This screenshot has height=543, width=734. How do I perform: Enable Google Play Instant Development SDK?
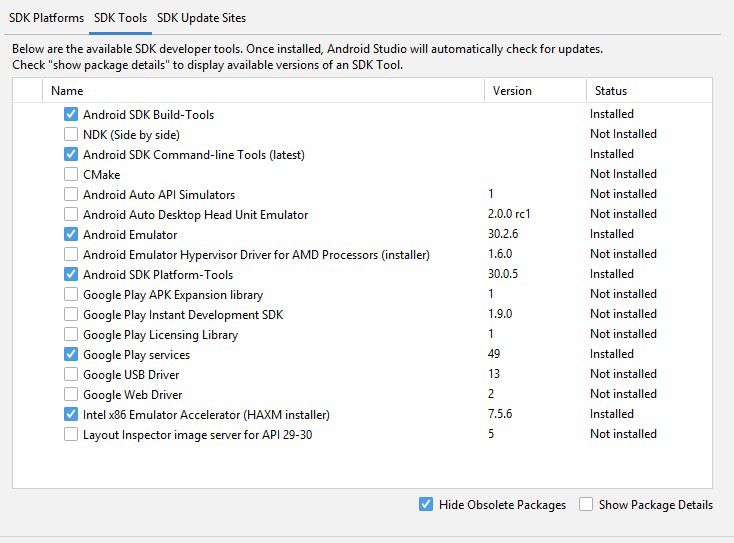71,314
